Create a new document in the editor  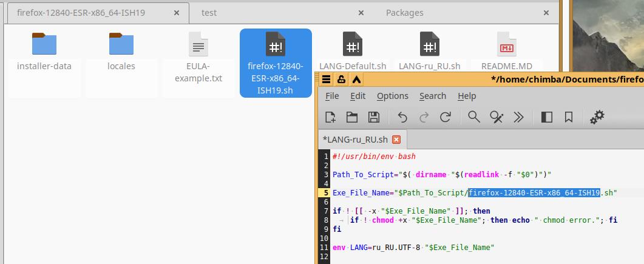pos(330,117)
